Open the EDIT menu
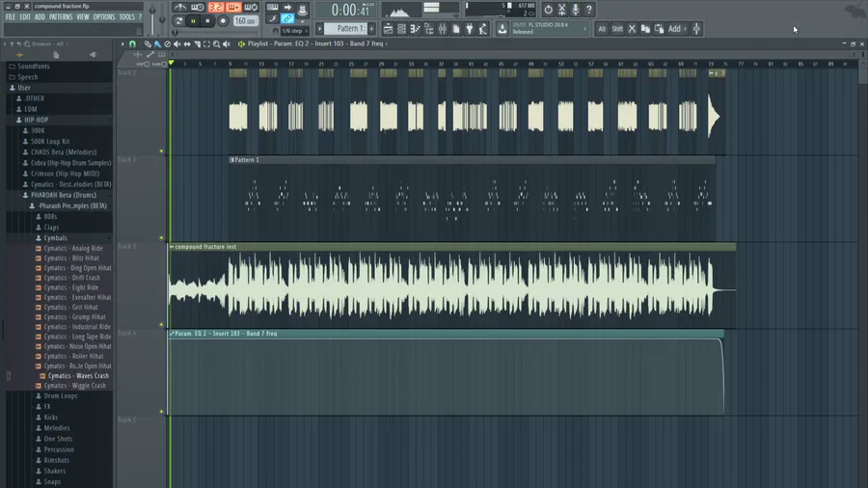The image size is (868, 488). click(x=25, y=17)
